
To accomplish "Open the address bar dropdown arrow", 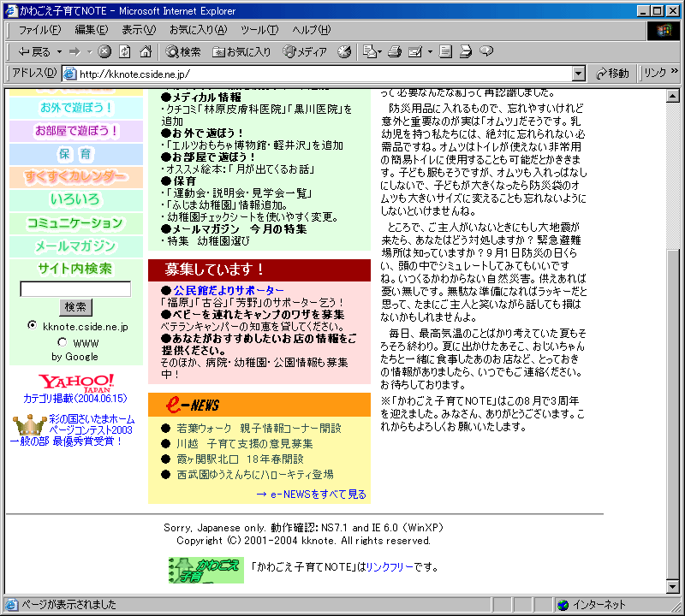I will pyautogui.click(x=579, y=74).
